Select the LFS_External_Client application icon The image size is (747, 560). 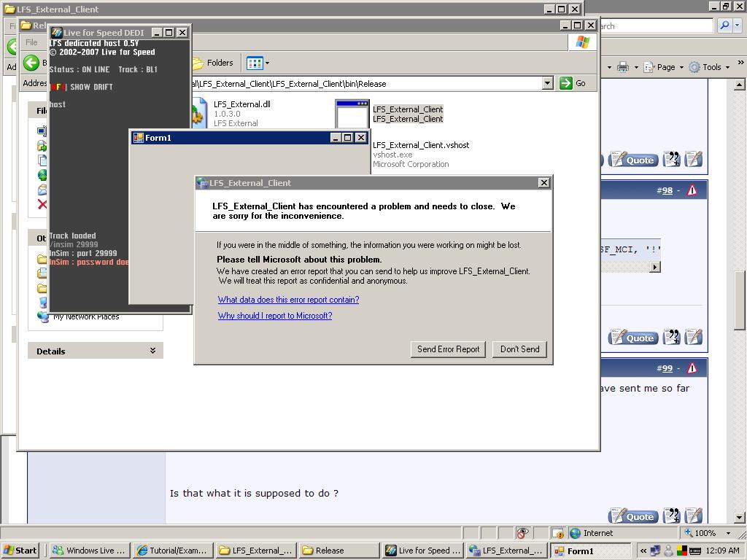coord(352,114)
